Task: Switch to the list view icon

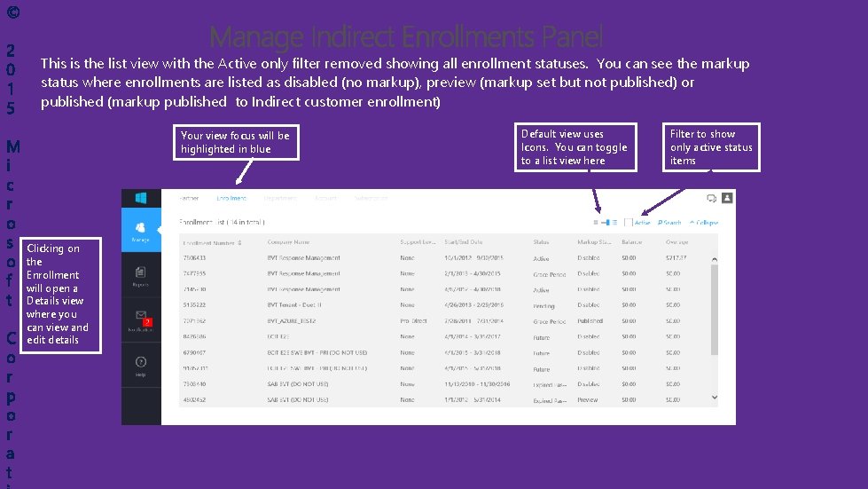Action: pos(614,223)
